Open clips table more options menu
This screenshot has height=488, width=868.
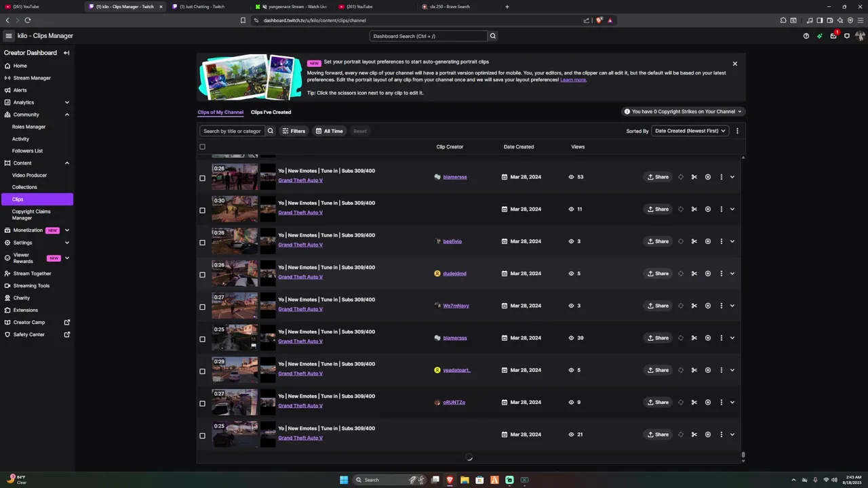737,131
